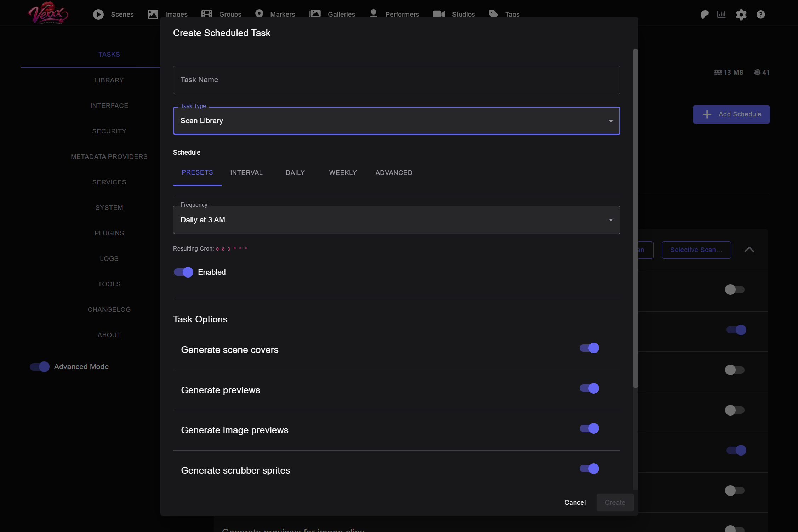Click the Markers pin icon
Image resolution: width=798 pixels, height=532 pixels.
point(259,13)
